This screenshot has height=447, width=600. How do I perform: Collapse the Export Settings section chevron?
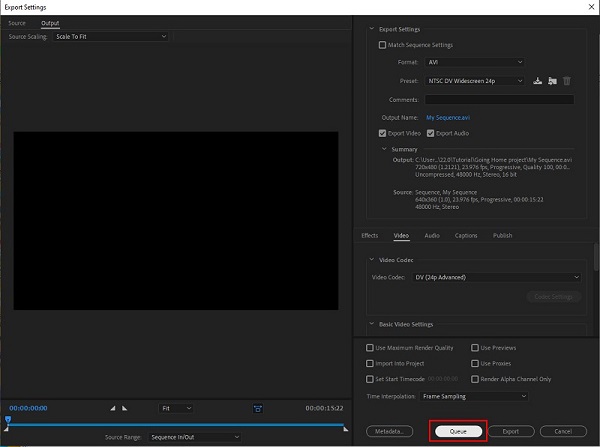(372, 29)
